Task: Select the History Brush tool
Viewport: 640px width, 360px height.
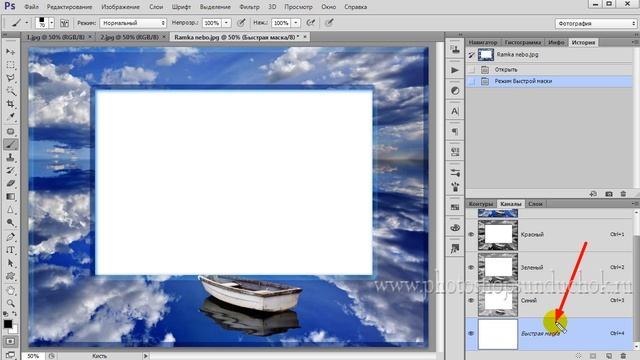Action: (11, 171)
